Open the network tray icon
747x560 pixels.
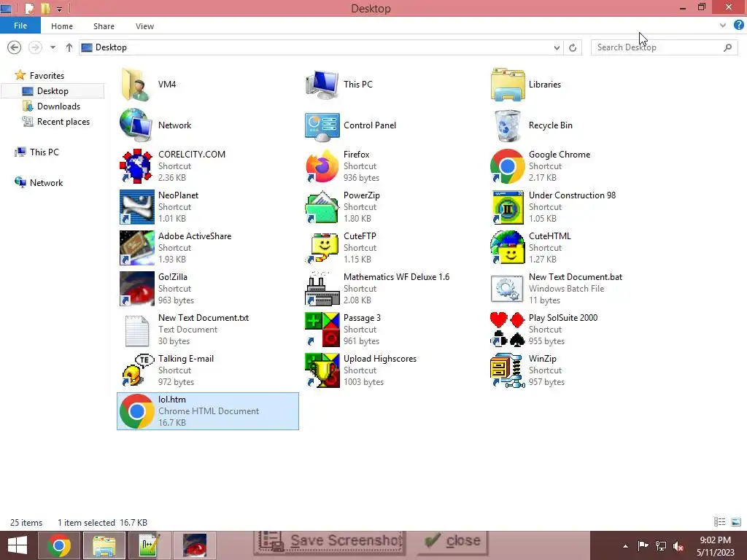[x=661, y=545]
